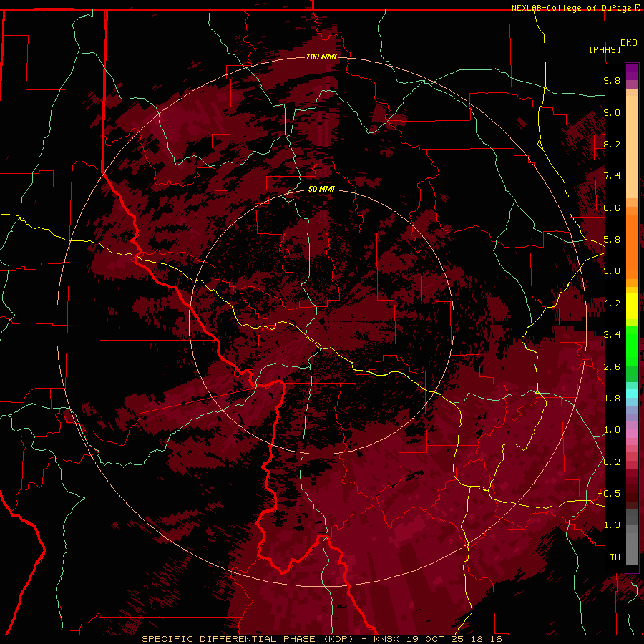Click the 5.8 scale value
Image resolution: width=644 pixels, height=644 pixels.
[x=612, y=240]
